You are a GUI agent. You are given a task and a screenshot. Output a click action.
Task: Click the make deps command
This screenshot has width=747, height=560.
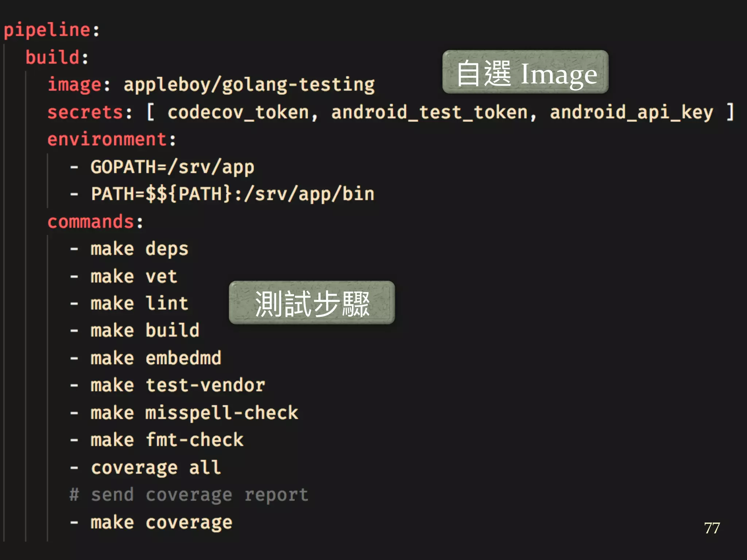coord(139,249)
